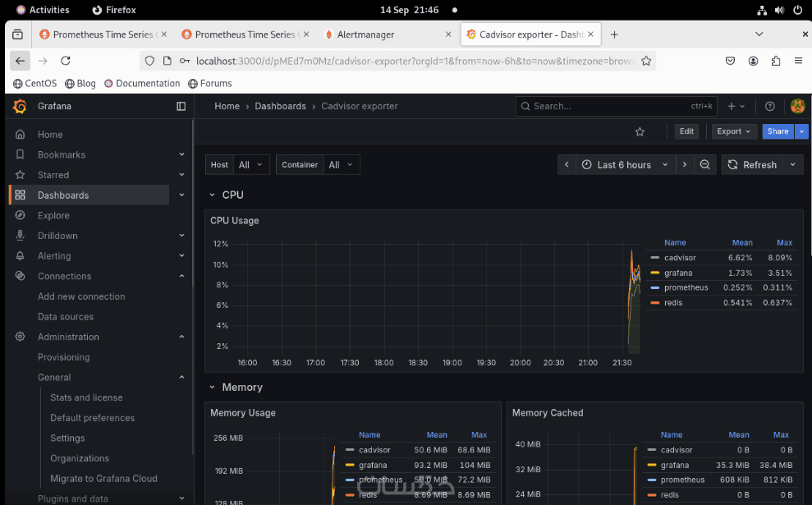
Task: Expand the Dashboards sidebar chevron
Action: 181,195
